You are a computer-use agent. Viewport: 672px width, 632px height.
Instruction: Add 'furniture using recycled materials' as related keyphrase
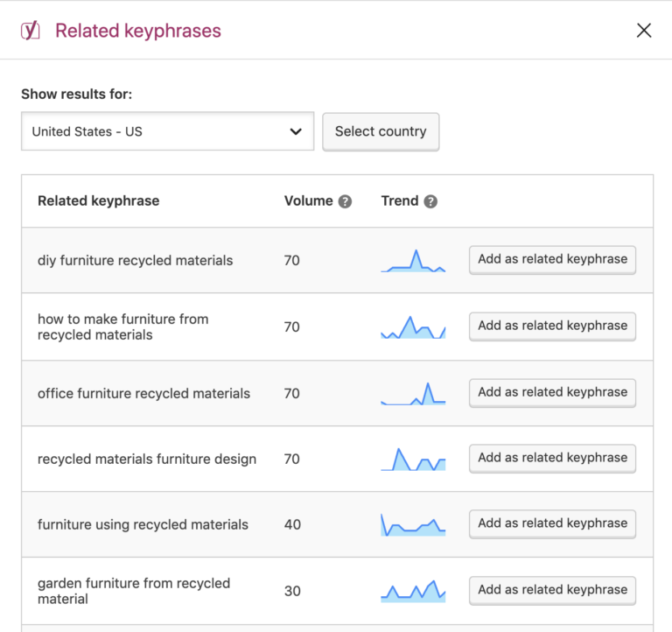click(x=552, y=523)
